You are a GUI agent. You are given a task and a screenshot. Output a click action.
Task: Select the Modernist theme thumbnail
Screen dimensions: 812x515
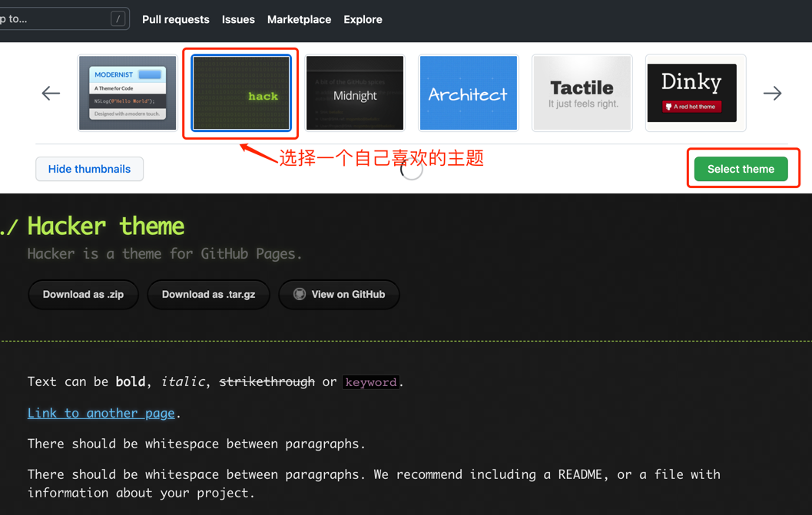128,93
